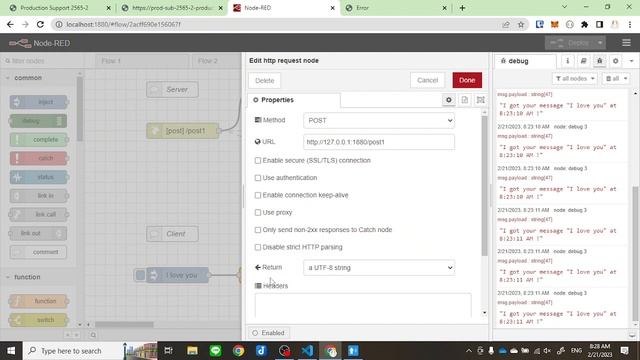Select the function node in palette
This screenshot has width=640, height=360.
[x=38, y=301]
